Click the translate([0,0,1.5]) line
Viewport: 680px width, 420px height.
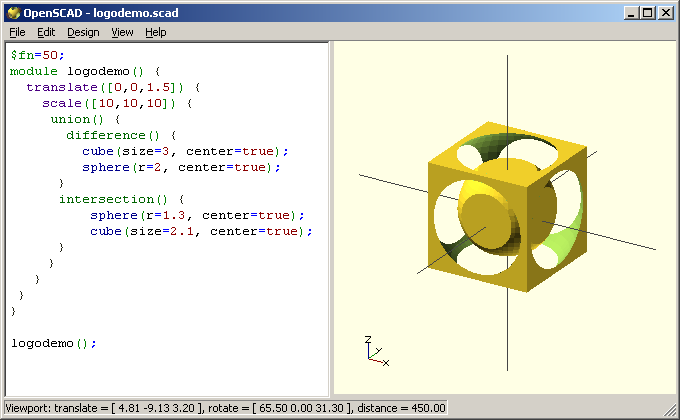click(113, 87)
